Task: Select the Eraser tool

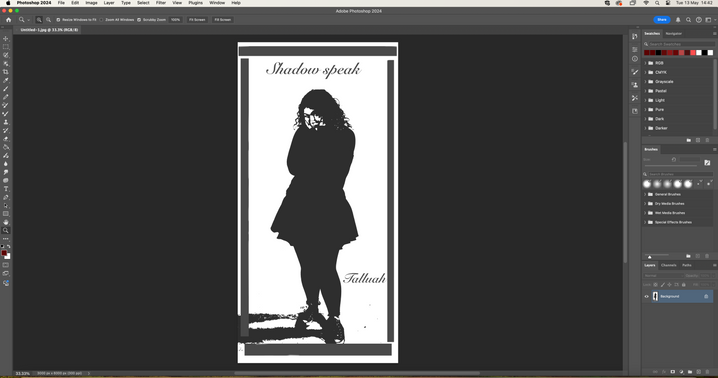Action: coord(6,139)
